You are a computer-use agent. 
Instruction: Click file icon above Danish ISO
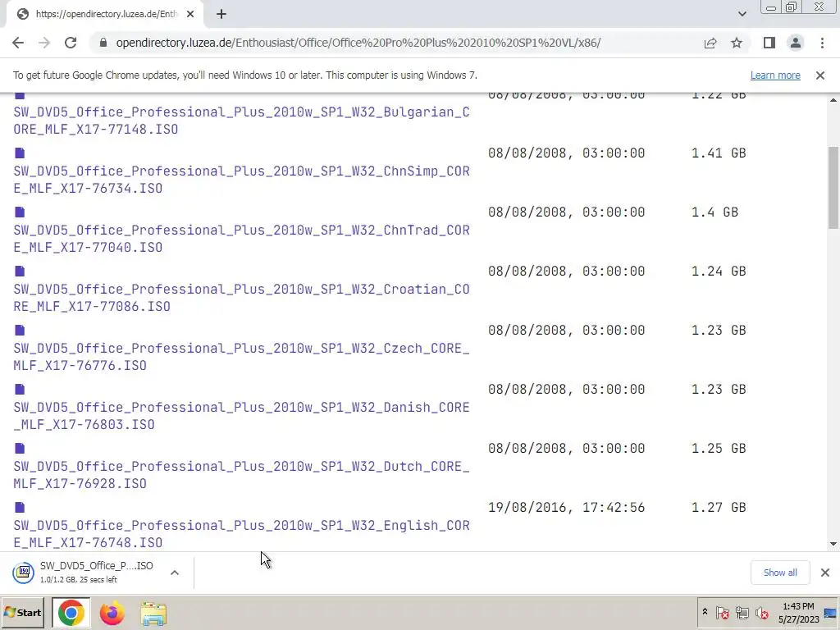pyautogui.click(x=20, y=390)
